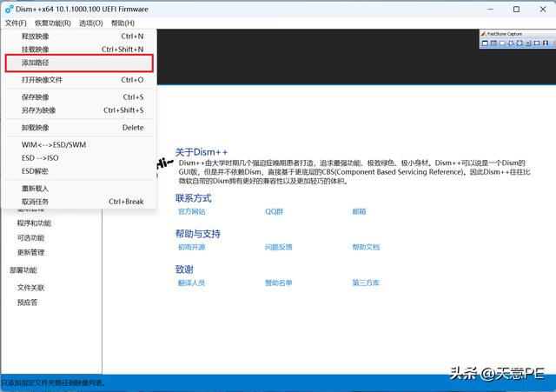Click status bar text 只添加指定文件夹路径到映像列表
Screen dimensions: 556x392
[53, 383]
